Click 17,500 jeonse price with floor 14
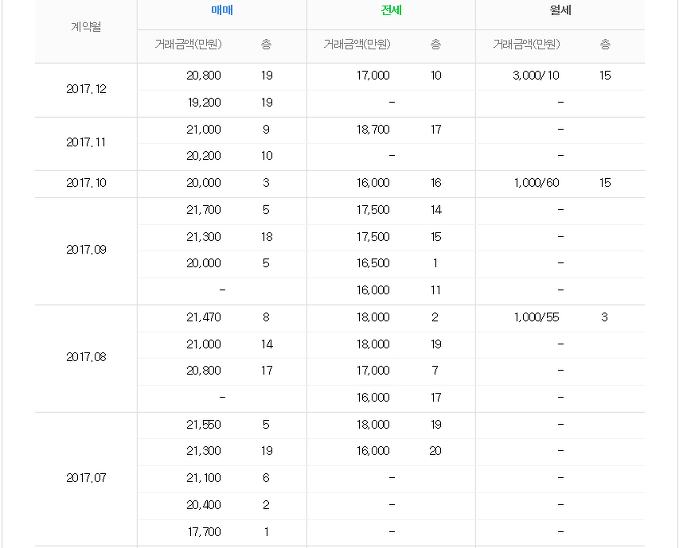683x548 pixels. [x=373, y=210]
